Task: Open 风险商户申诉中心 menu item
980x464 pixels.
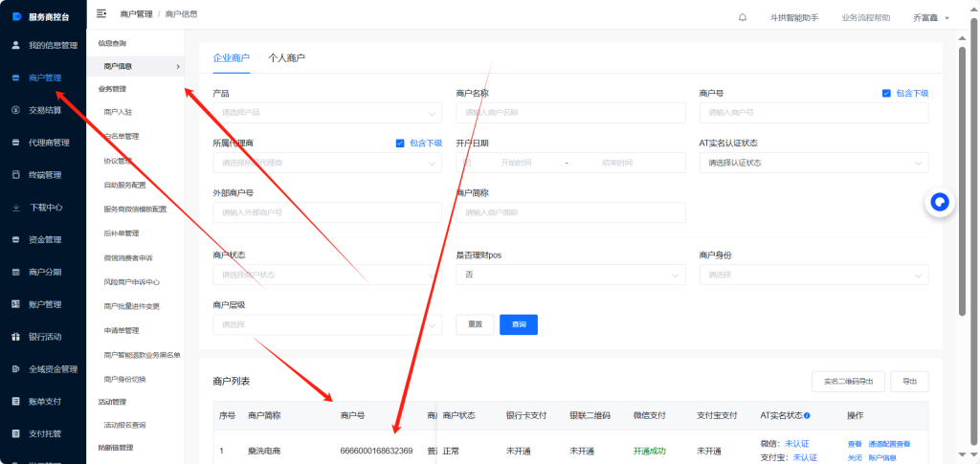Action: point(132,282)
